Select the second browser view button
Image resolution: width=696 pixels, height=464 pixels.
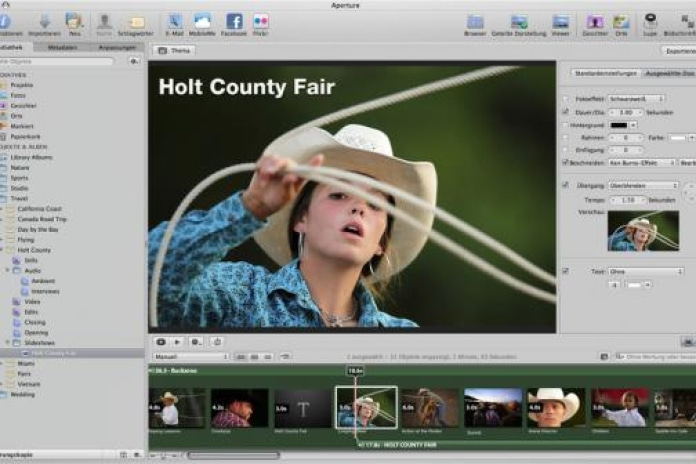click(254, 357)
